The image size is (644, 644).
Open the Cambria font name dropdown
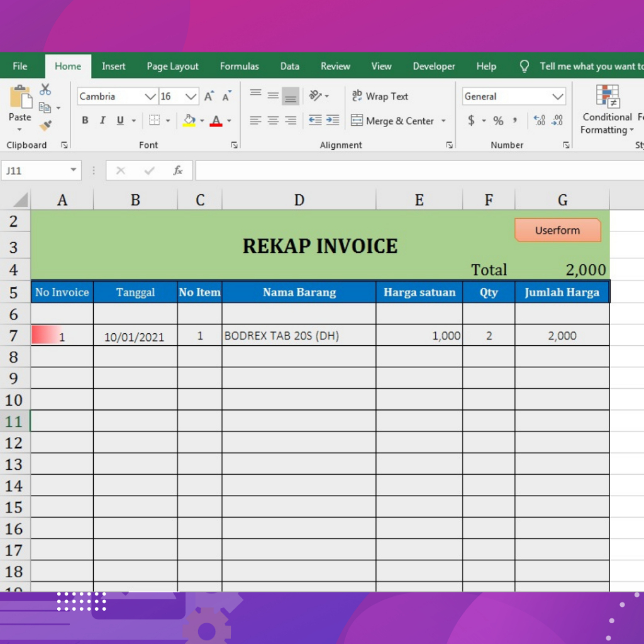tap(150, 96)
